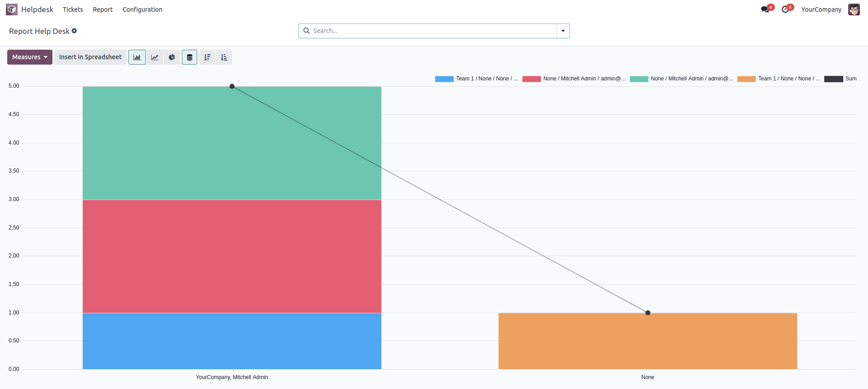Screen dimensions: 868x389
Task: Click the red legend color swatch
Action: click(531, 79)
